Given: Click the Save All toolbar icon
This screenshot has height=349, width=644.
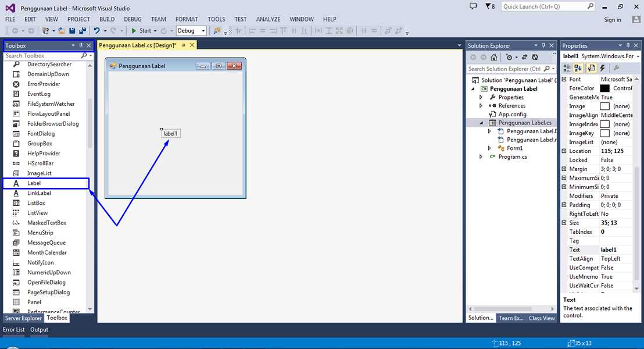Looking at the screenshot, I should (83, 31).
